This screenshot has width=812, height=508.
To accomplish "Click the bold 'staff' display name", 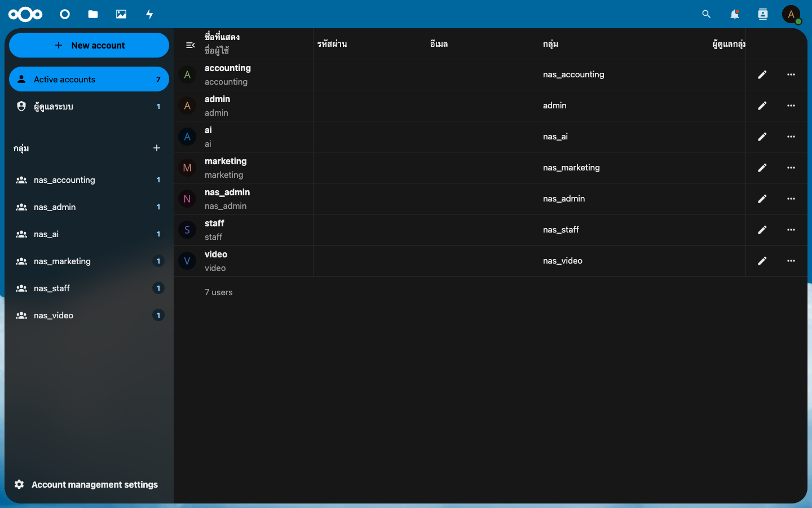I will tap(214, 224).
